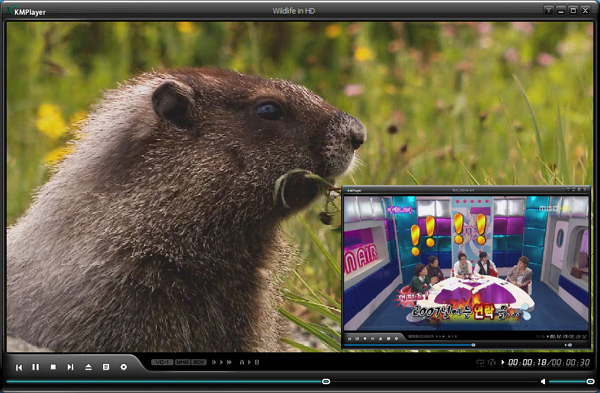The width and height of the screenshot is (600, 393).
Task: Select the VC-1 video codec indicator
Action: (162, 362)
